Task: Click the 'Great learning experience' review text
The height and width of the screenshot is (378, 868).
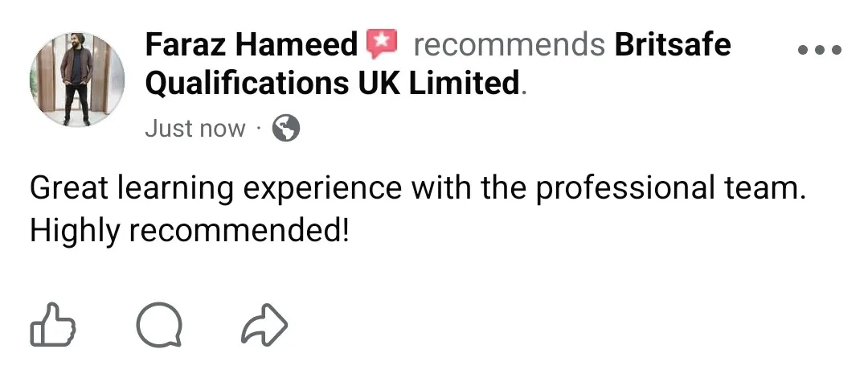Action: [216, 188]
